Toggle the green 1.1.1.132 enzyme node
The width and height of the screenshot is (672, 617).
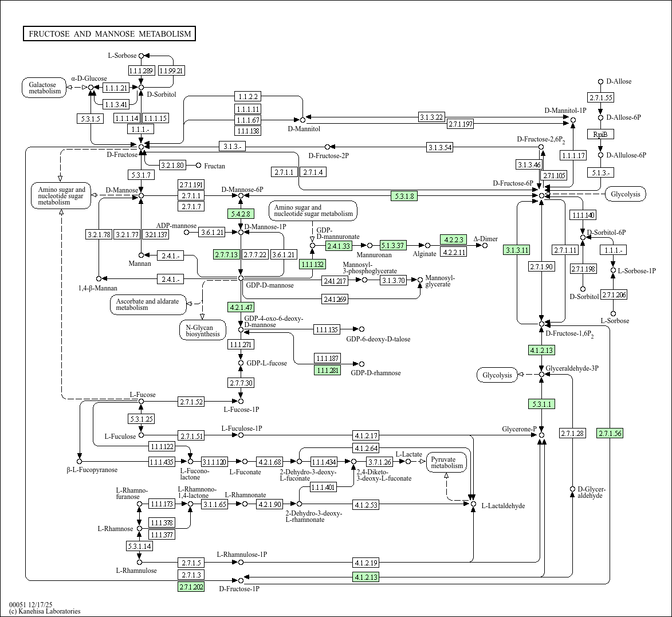pyautogui.click(x=312, y=264)
